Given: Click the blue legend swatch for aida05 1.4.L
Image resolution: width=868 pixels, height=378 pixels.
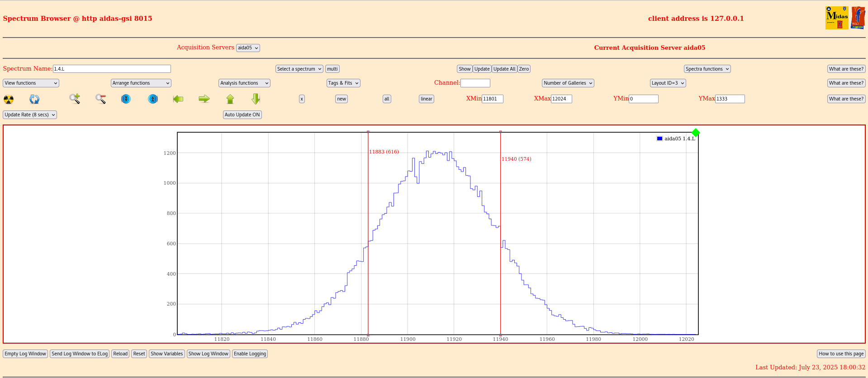Looking at the screenshot, I should click(659, 139).
